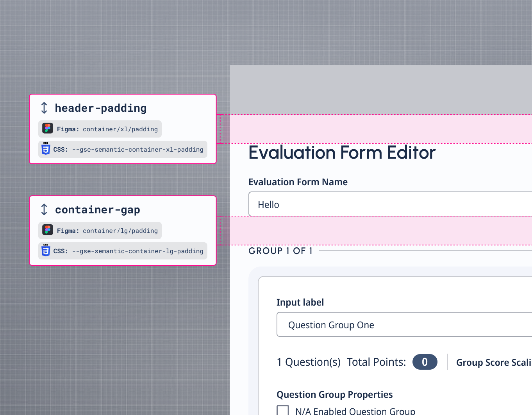Click the vertical arrow icon beside container-gap
Viewport: 532px width, 415px height.
point(44,209)
